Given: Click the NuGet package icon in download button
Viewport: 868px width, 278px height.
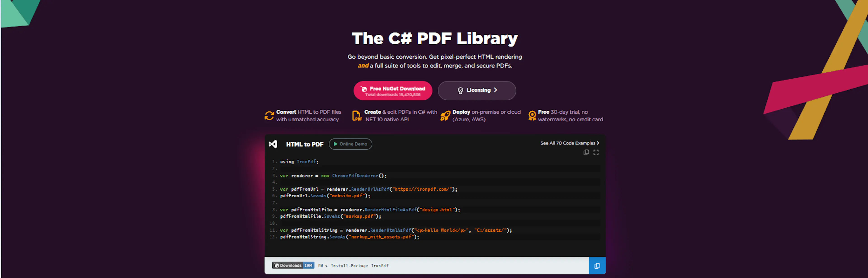Looking at the screenshot, I should coord(364,89).
